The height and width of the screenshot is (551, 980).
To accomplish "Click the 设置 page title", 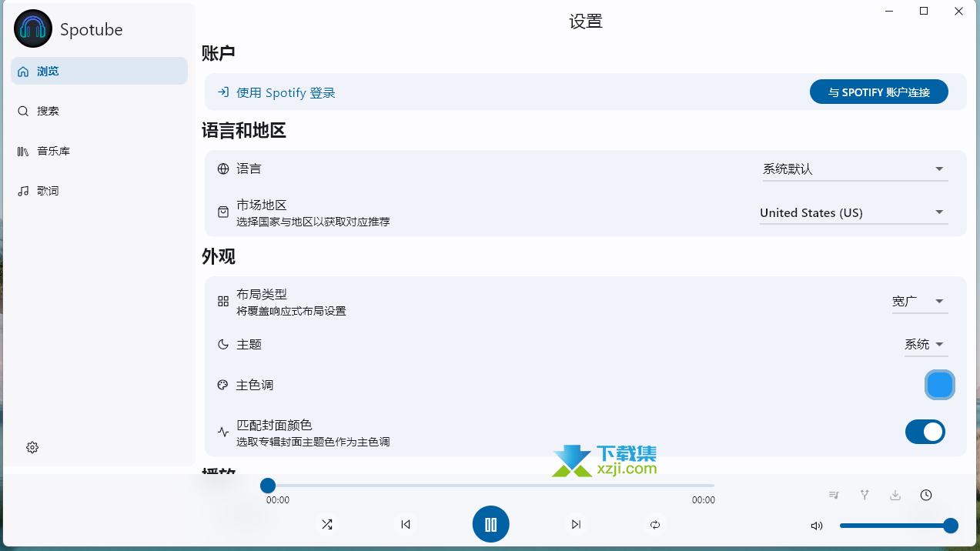I will tap(586, 22).
